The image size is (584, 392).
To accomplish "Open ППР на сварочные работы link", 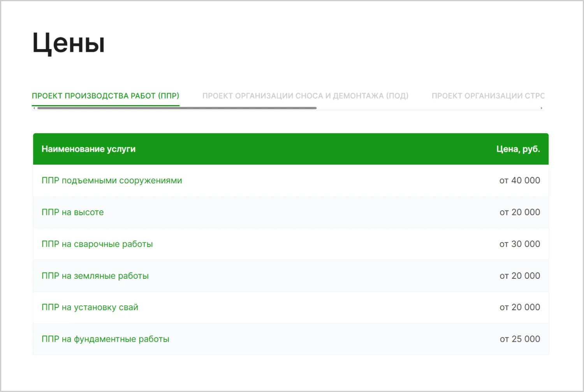I will [x=97, y=244].
